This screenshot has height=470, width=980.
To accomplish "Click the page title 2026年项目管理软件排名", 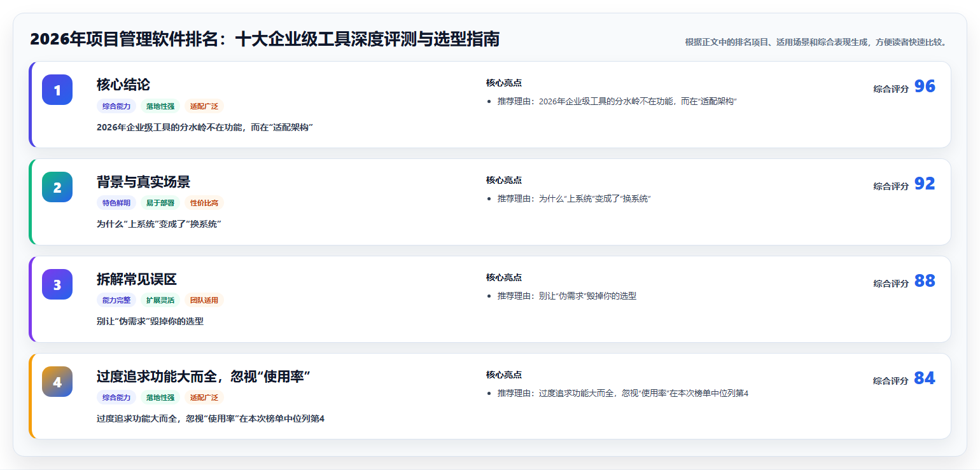I will 265,39.
